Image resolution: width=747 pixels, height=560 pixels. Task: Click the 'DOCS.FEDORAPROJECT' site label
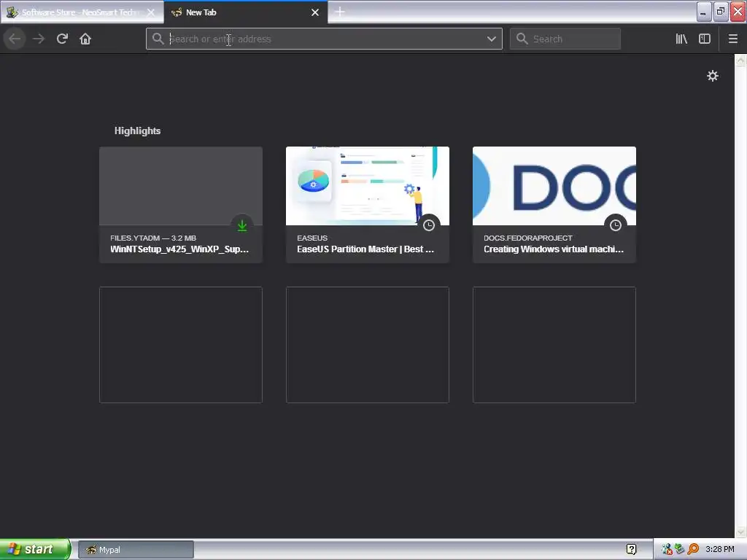click(528, 238)
